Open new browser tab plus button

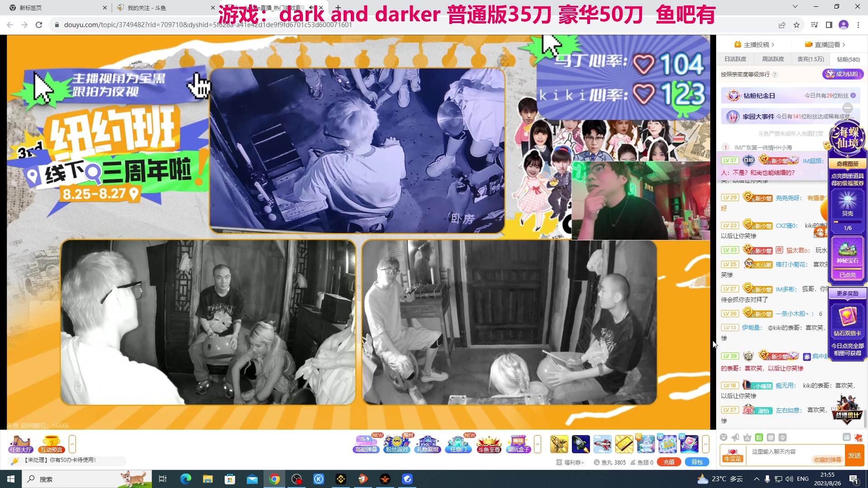pyautogui.click(x=338, y=7)
